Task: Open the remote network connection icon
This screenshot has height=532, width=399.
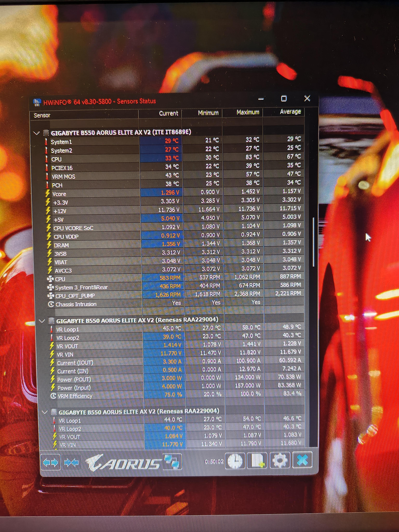Action: click(172, 461)
